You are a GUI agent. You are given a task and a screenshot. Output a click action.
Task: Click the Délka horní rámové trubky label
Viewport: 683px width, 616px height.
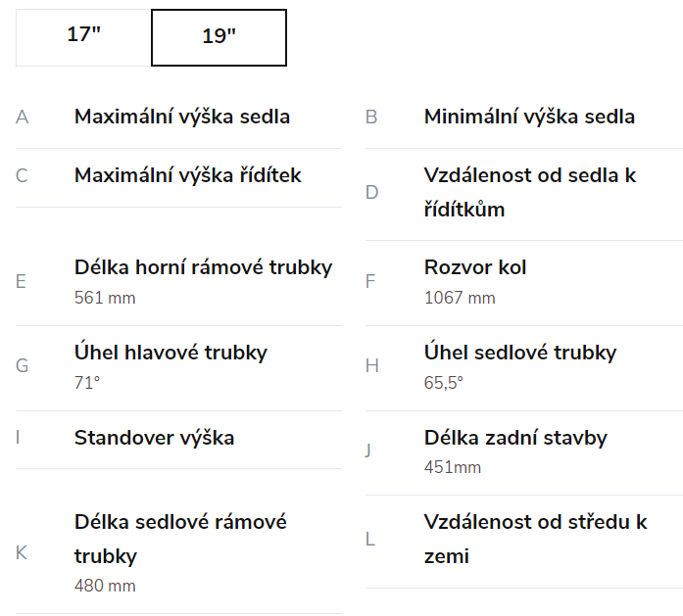[203, 267]
